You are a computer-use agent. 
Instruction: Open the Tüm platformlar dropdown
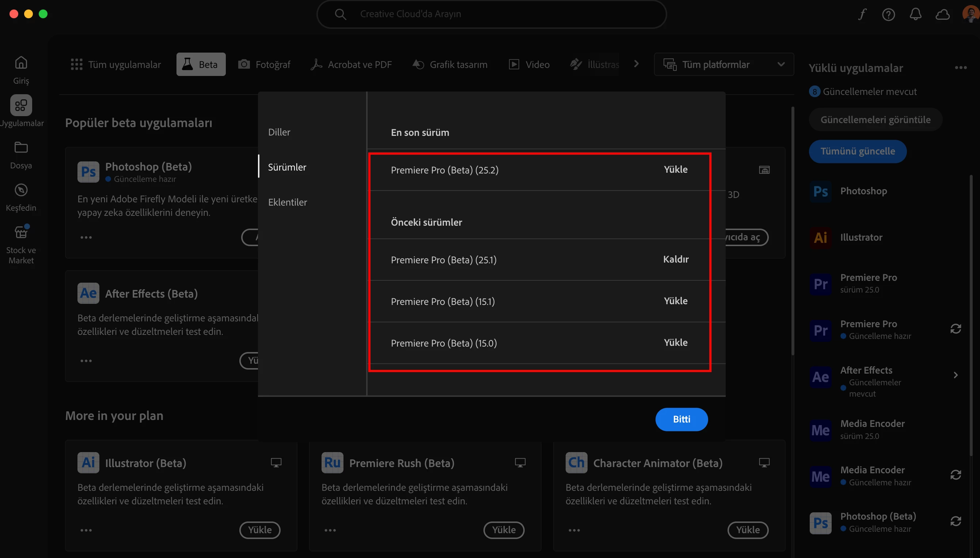(x=723, y=64)
